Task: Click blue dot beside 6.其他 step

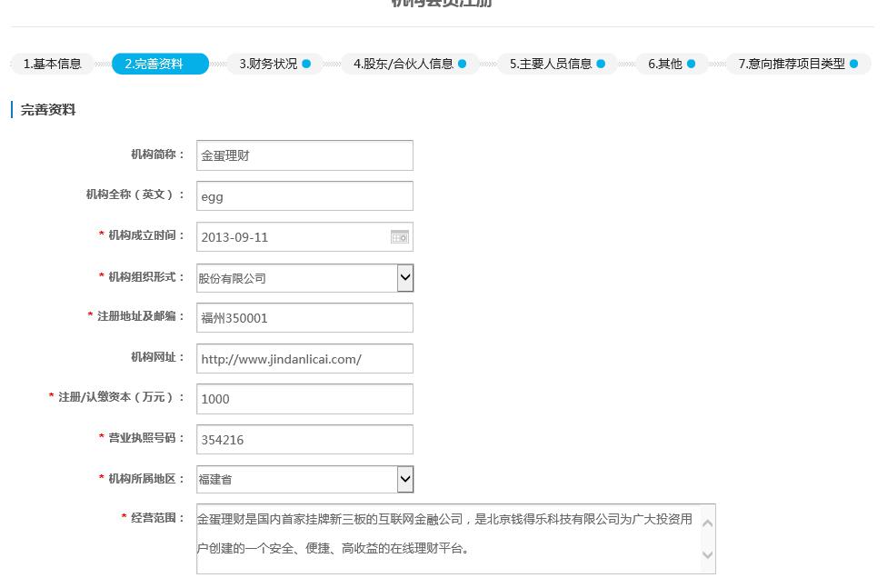Action: [692, 64]
